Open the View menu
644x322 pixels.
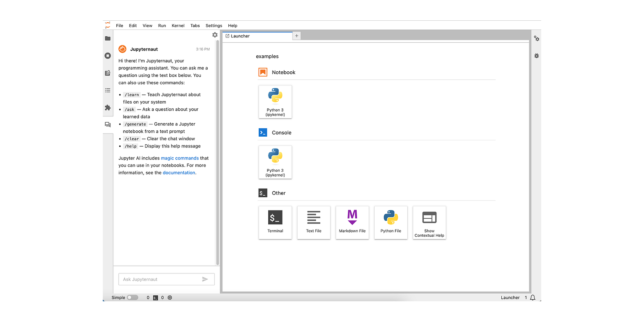tap(147, 26)
